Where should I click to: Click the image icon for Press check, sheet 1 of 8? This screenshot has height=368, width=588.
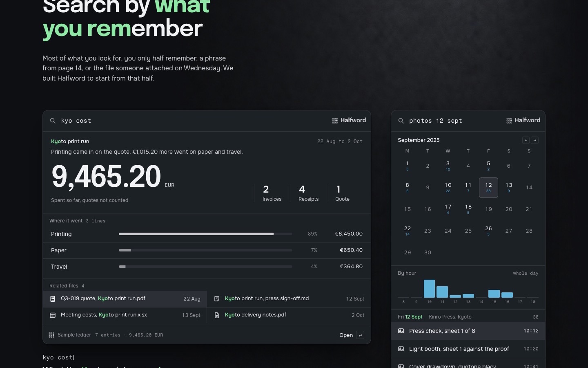pyautogui.click(x=401, y=331)
